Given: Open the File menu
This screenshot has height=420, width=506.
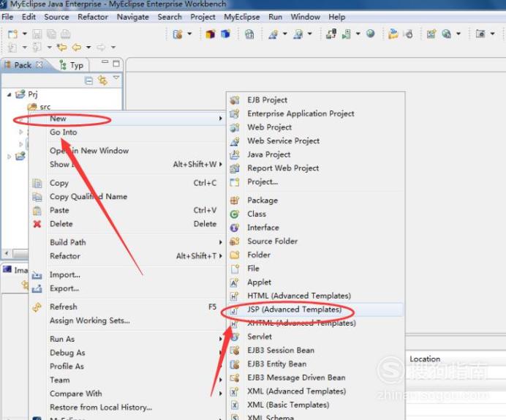Looking at the screenshot, I should click(7, 17).
